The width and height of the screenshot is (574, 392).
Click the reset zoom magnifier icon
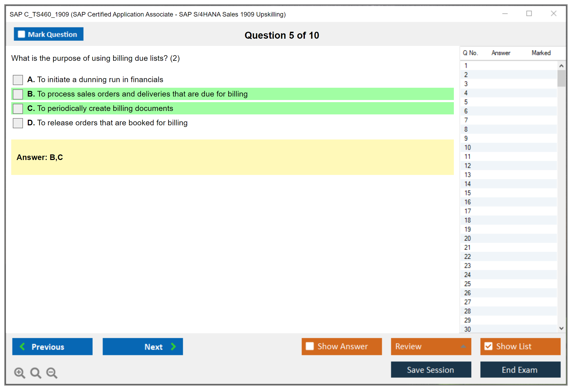[35, 372]
